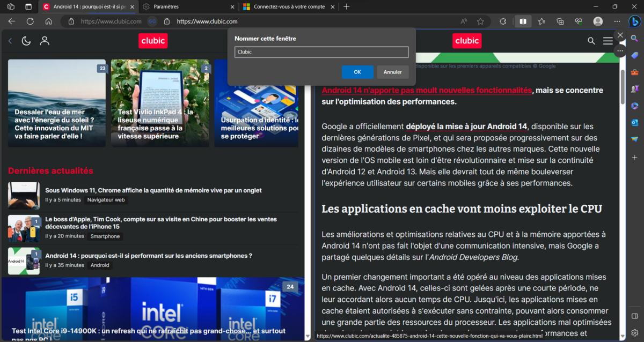Open the workspaces icon in the title bar
Viewport: 644px width, 342px height.
tap(11, 6)
